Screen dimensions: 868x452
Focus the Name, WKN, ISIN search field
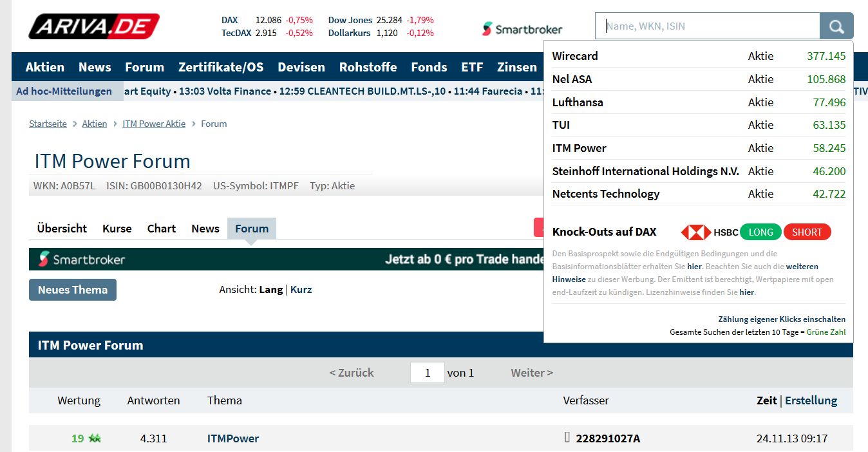click(707, 26)
